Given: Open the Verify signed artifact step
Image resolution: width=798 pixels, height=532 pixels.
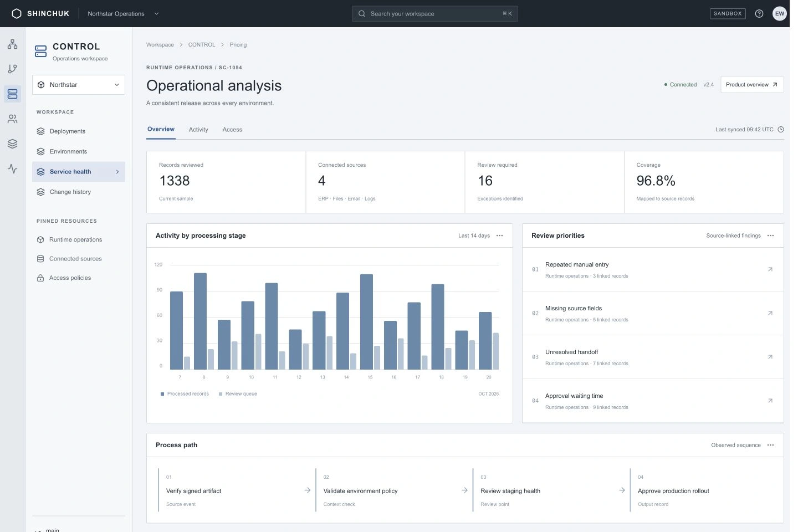Looking at the screenshot, I should coord(235,490).
